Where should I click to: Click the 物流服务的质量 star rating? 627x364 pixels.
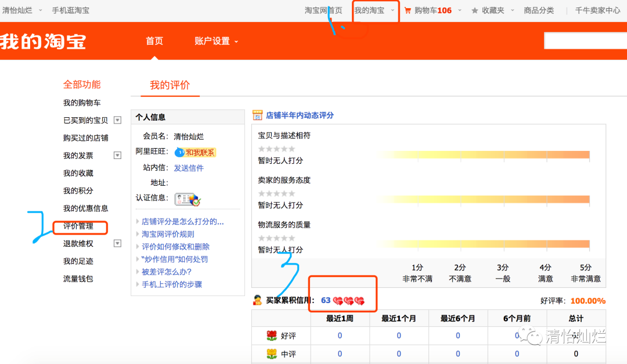277,238
